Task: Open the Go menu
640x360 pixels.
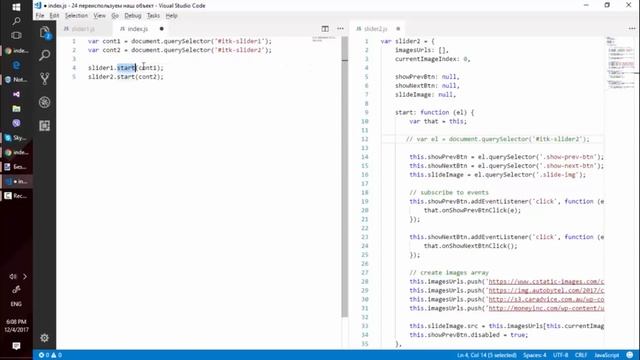Action: 115,16
